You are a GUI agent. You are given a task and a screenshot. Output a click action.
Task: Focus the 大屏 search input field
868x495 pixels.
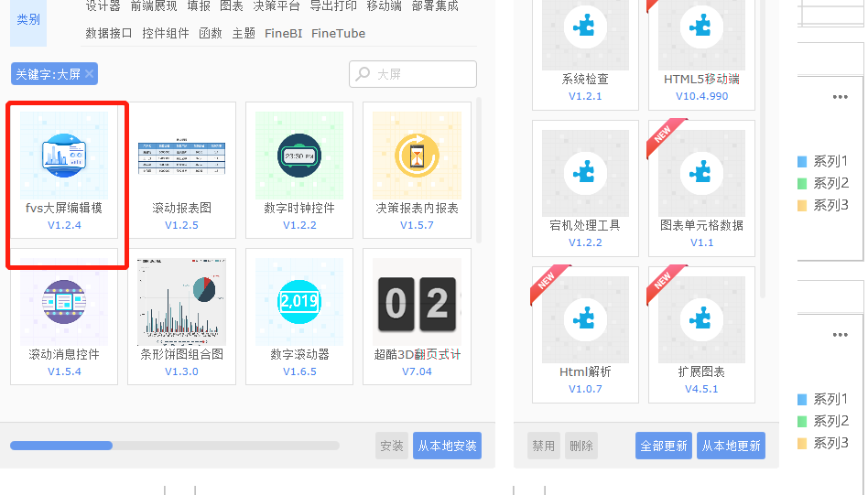[x=413, y=74]
